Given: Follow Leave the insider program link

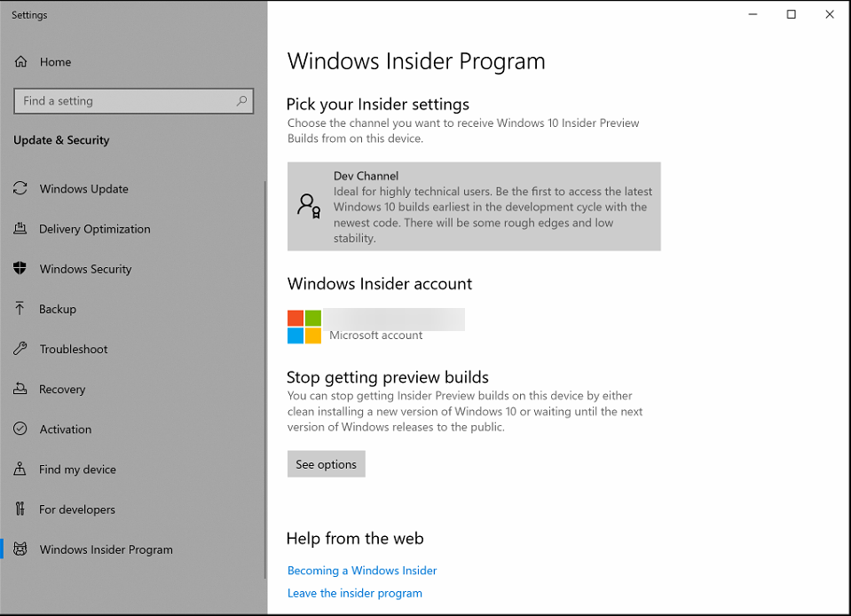Looking at the screenshot, I should [354, 593].
